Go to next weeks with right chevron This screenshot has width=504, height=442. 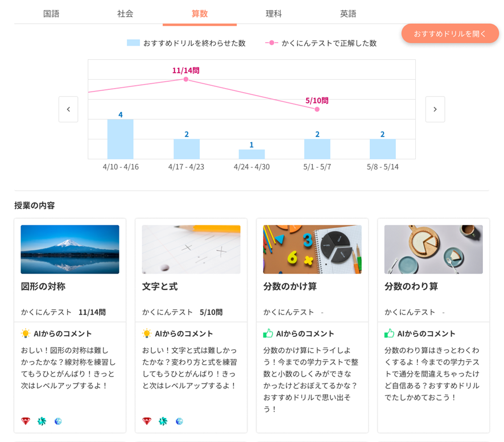[x=435, y=109]
